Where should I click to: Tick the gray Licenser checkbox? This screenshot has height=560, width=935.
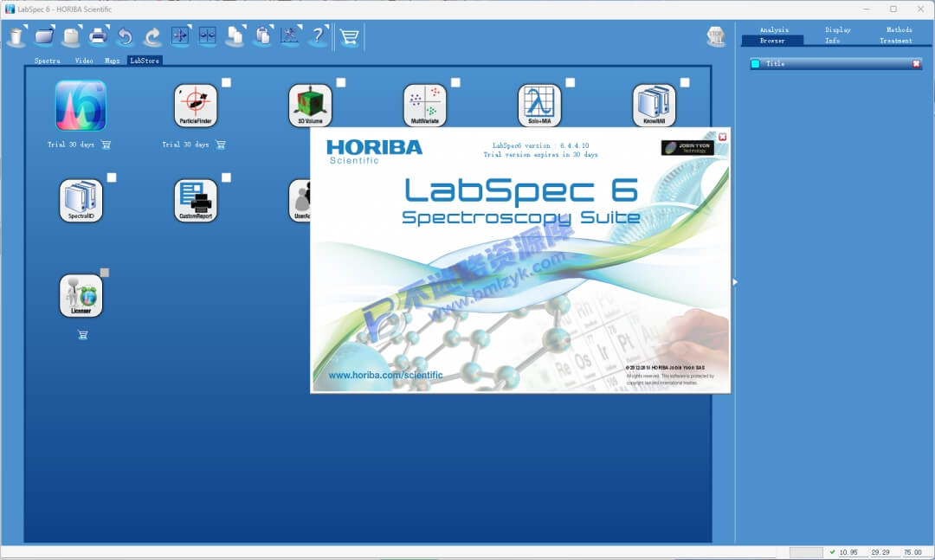click(105, 273)
